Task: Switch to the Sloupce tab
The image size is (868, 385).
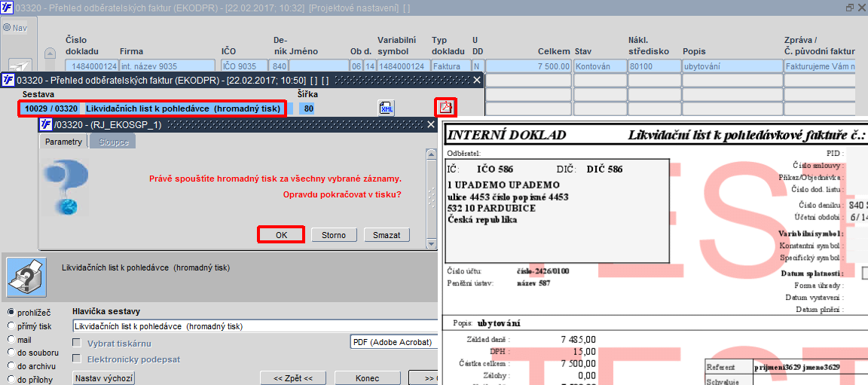Action: tap(113, 142)
